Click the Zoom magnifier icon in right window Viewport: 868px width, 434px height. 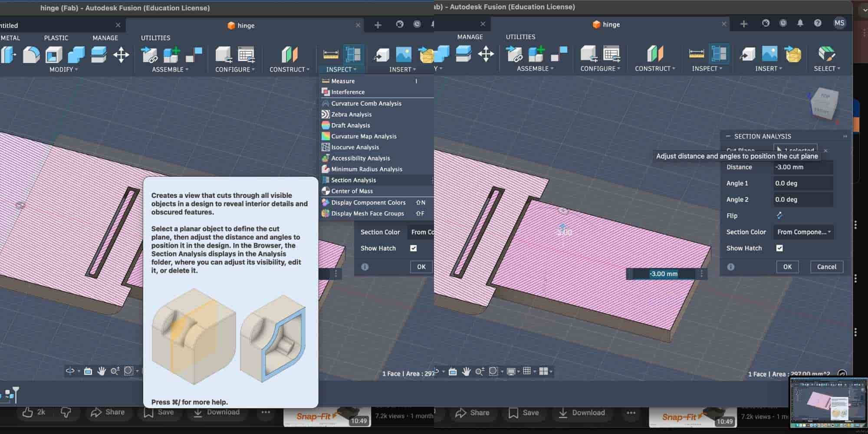[x=479, y=372]
